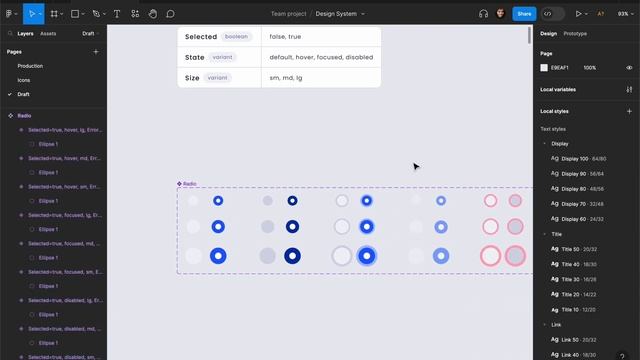Select the Frame tool
This screenshot has height=360, width=640.
54,14
